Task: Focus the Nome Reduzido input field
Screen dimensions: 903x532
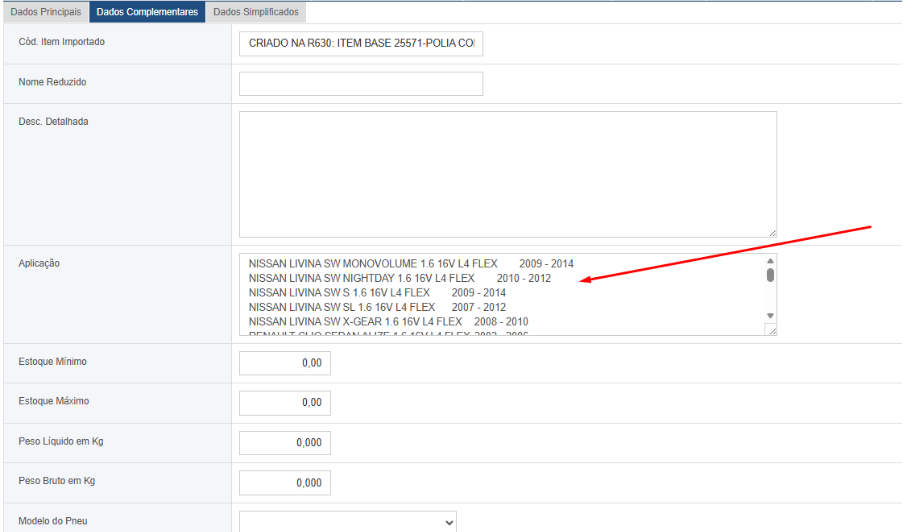Action: (x=361, y=84)
